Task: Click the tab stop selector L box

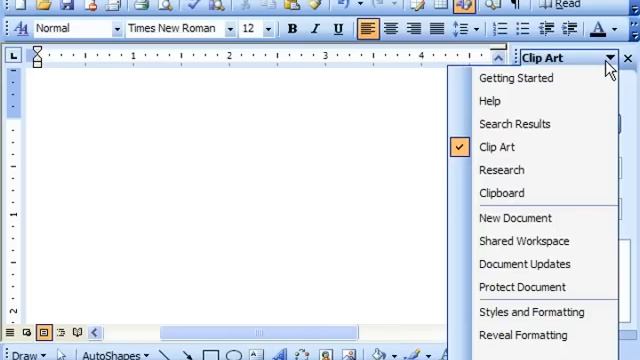Action: coord(13,56)
